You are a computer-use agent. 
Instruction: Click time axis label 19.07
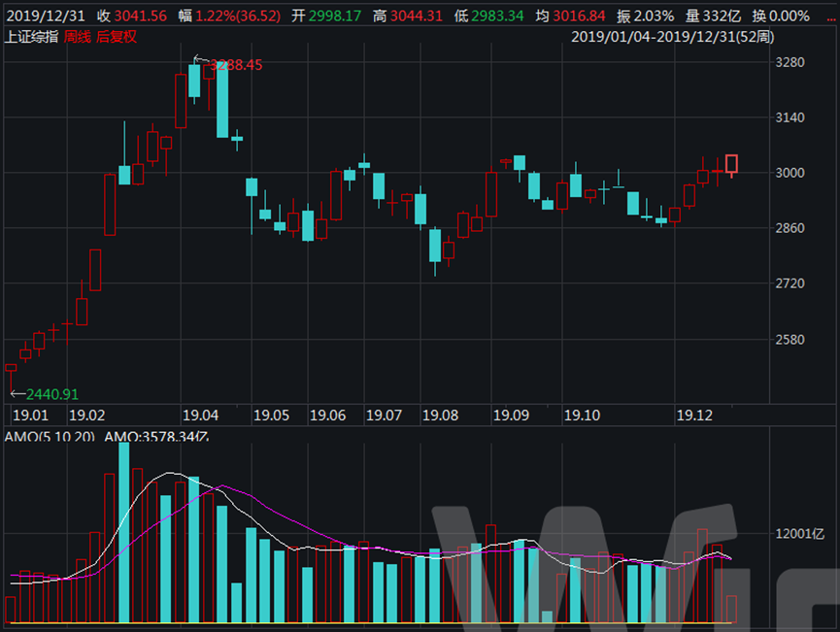pos(384,416)
